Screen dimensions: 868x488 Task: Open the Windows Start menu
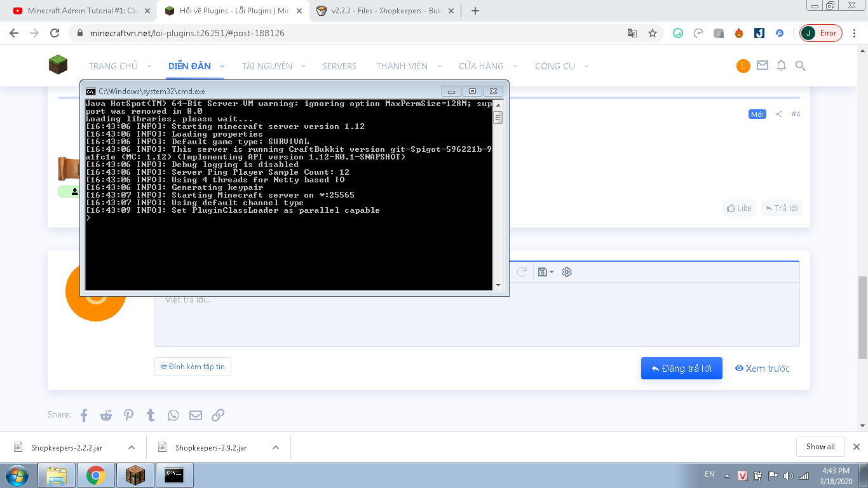coord(17,475)
